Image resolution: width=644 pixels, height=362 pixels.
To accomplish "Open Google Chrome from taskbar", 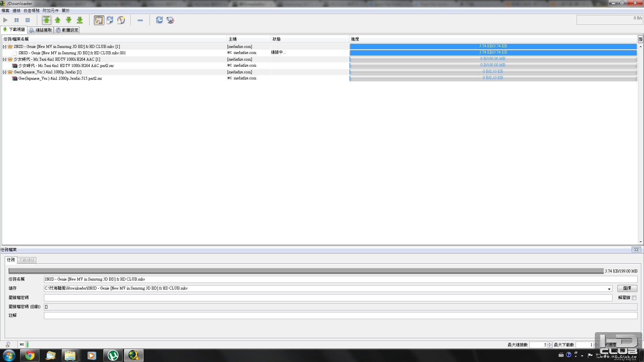I will pyautogui.click(x=30, y=356).
